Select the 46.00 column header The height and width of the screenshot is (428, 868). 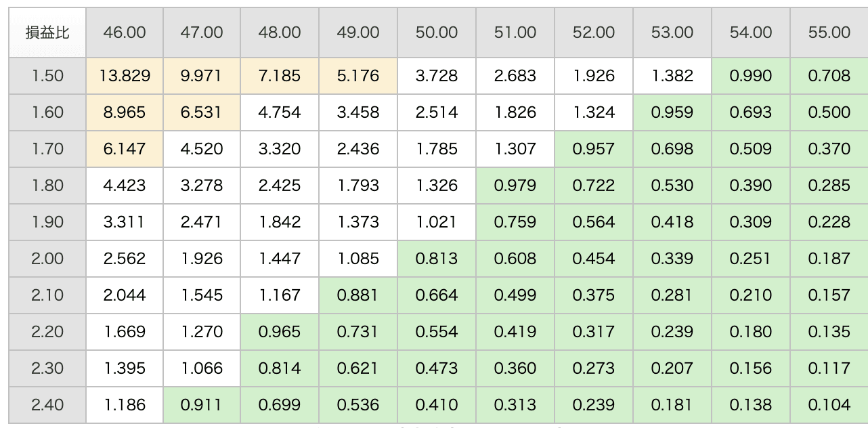(x=125, y=33)
